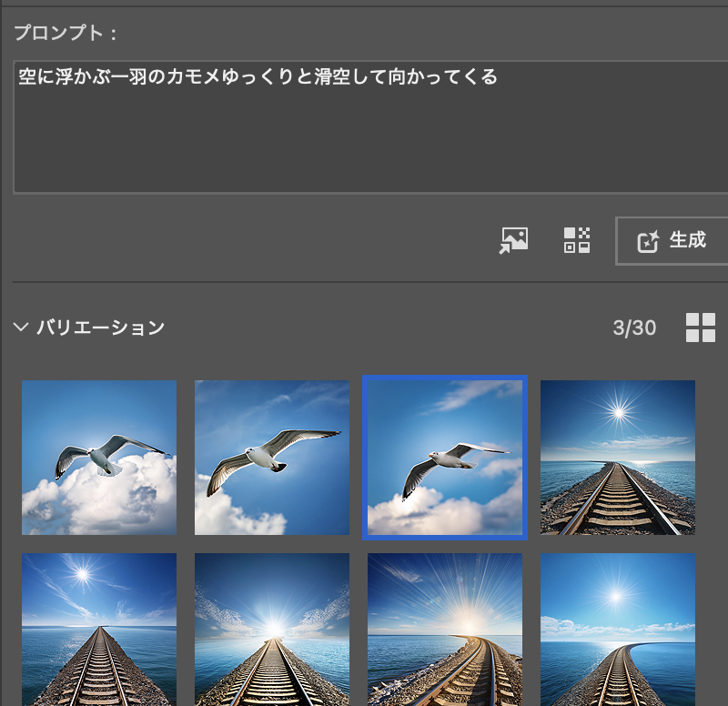728x706 pixels.
Task: Click the blue-highlighted selected seagull thumbnail
Action: click(x=444, y=458)
